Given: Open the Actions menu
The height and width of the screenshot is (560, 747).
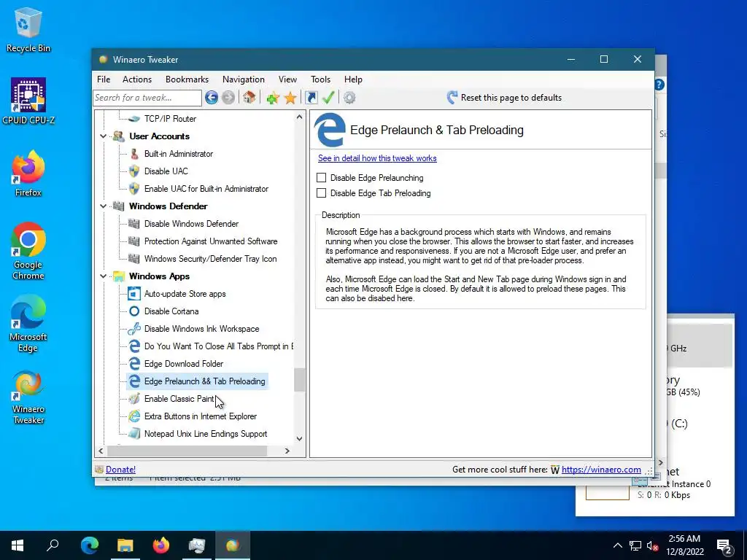Looking at the screenshot, I should (x=137, y=79).
